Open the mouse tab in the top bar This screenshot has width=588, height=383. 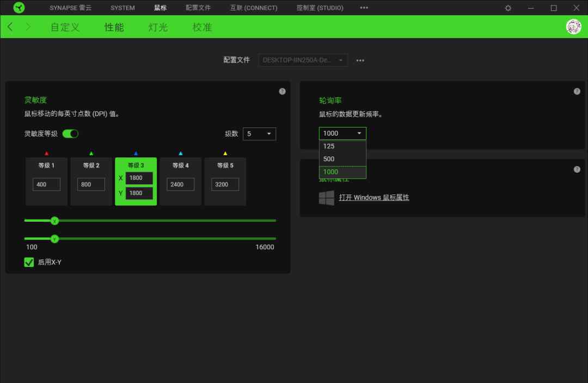160,8
